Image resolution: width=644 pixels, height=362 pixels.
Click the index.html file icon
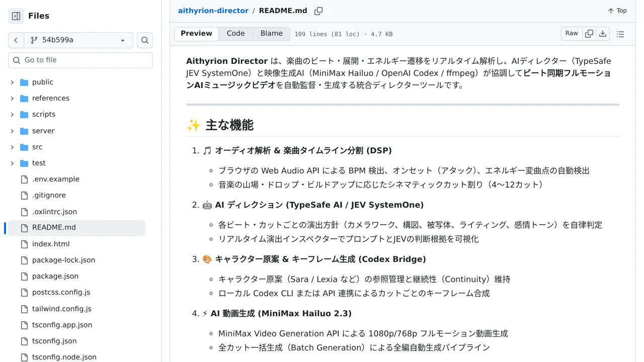(24, 244)
